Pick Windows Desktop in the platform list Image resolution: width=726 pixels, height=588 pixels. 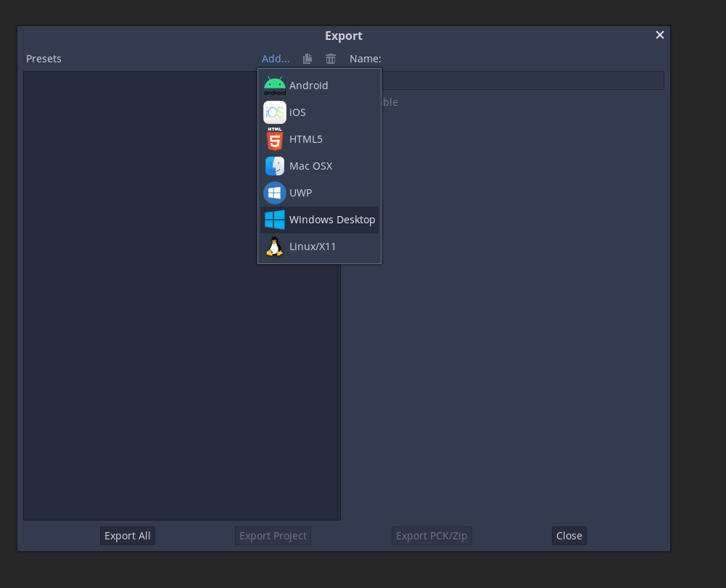[319, 220]
